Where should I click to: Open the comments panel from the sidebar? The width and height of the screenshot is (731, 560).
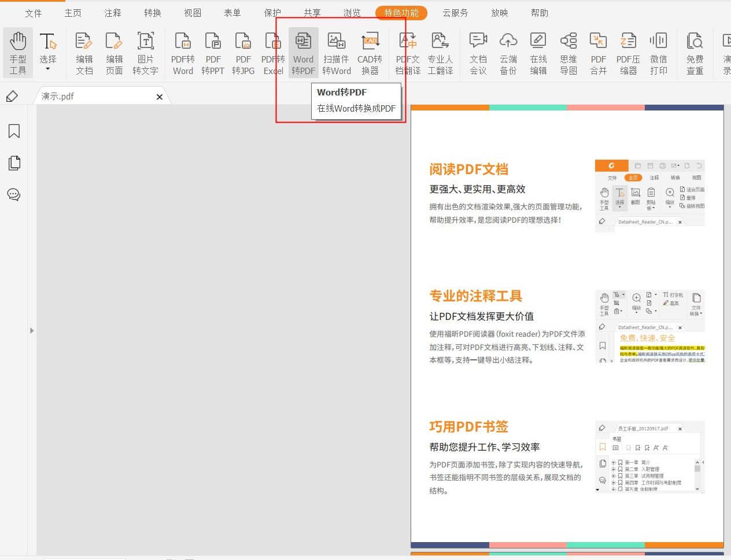[14, 194]
